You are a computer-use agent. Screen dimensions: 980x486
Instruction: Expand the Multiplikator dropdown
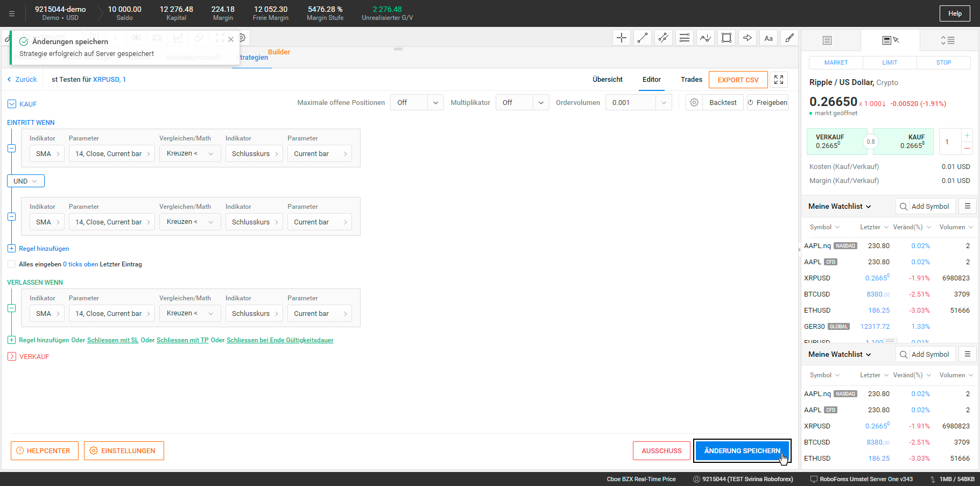point(523,102)
